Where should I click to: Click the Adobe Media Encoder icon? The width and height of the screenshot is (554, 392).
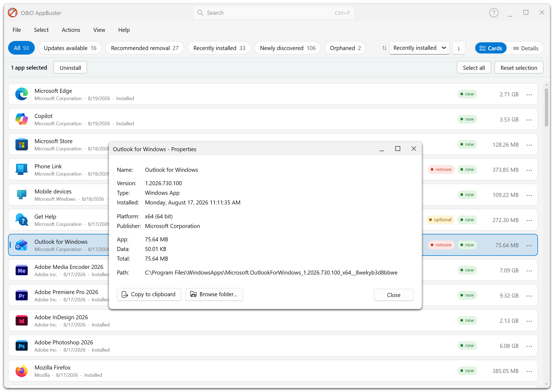(22, 270)
